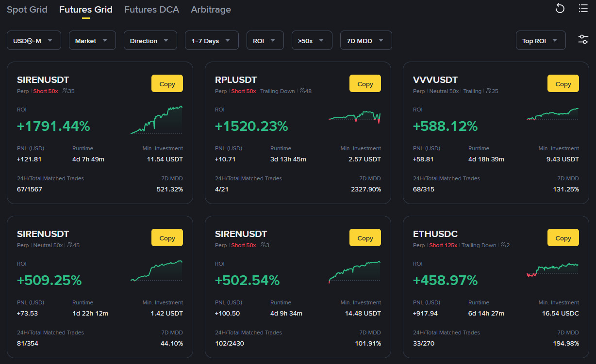596x364 pixels.
Task: Open the Futures DCA tab
Action: [151, 9]
